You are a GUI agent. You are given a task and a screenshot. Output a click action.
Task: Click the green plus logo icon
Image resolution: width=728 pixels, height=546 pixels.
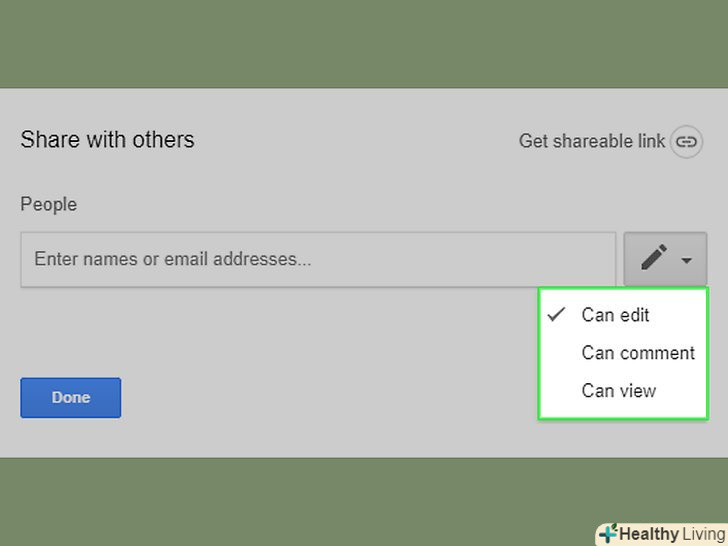coord(607,534)
